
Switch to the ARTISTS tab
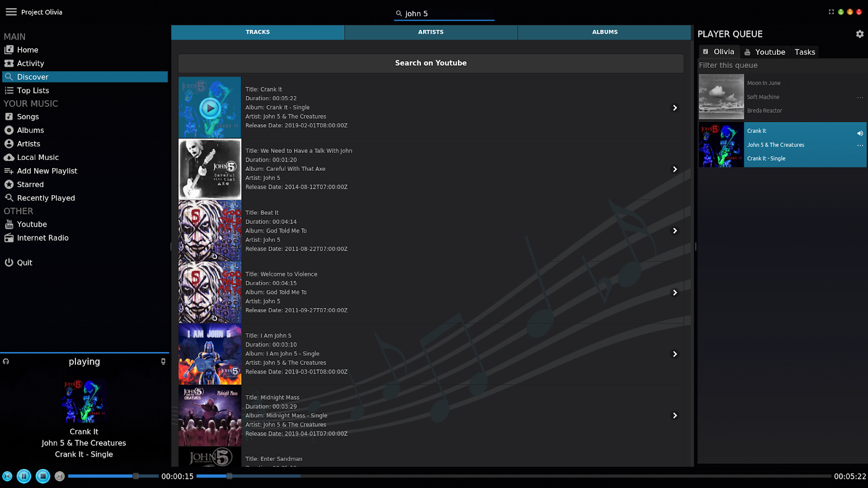pos(431,32)
